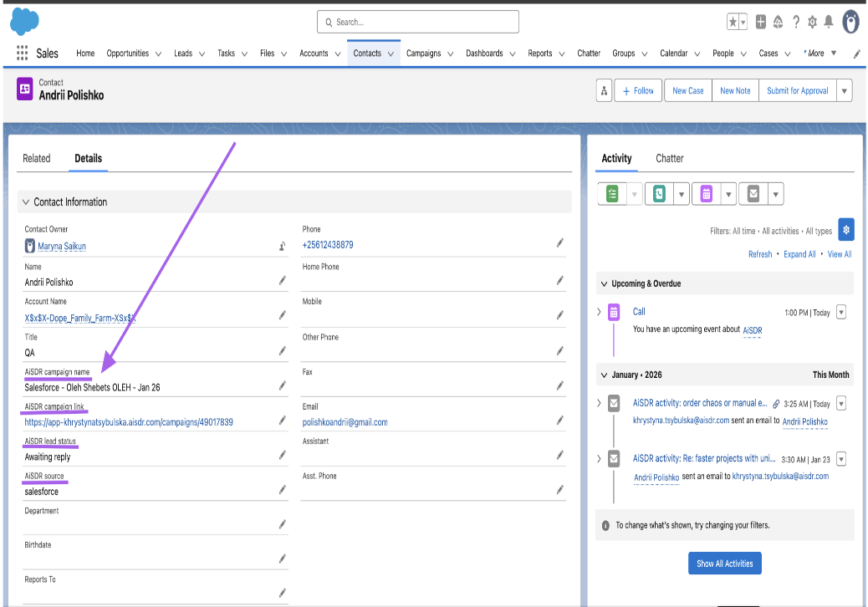
Task: Edit the AiSDR lead status pencil
Action: tap(283, 455)
